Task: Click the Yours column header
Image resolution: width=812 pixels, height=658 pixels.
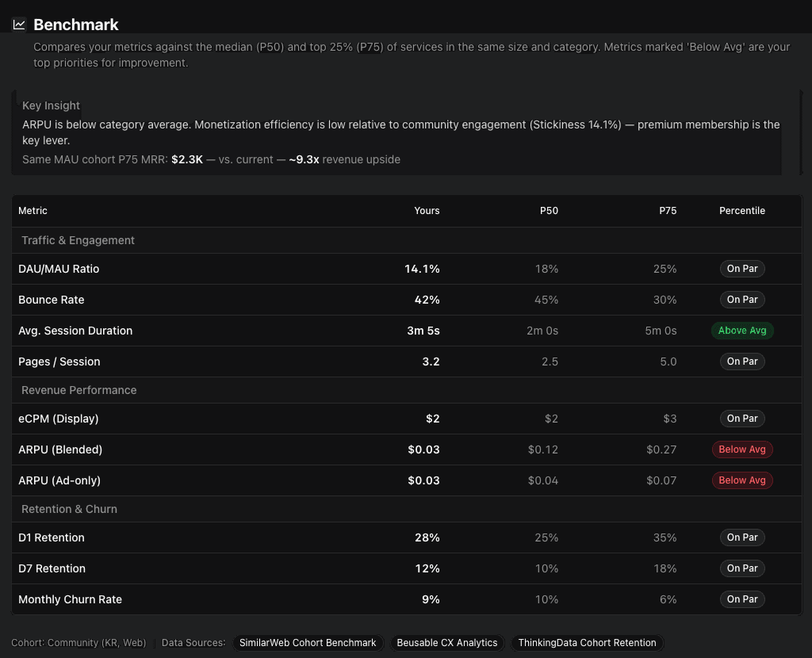Action: click(x=427, y=211)
